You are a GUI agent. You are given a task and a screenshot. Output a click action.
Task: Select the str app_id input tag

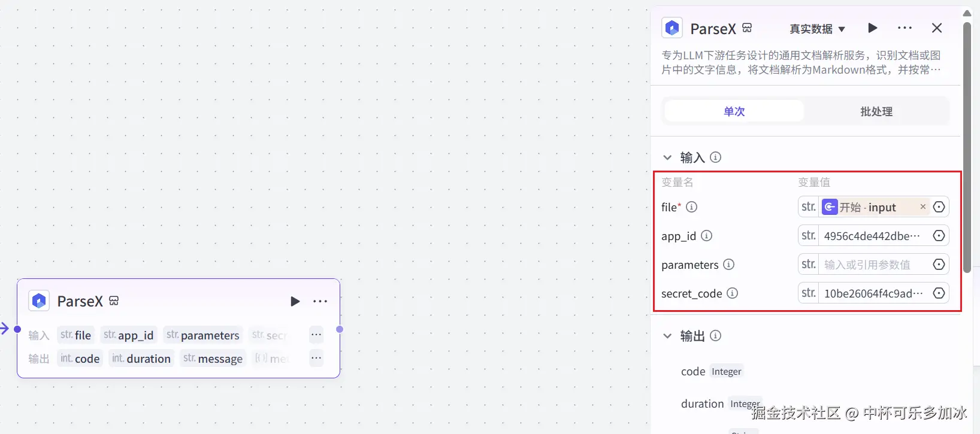click(128, 335)
